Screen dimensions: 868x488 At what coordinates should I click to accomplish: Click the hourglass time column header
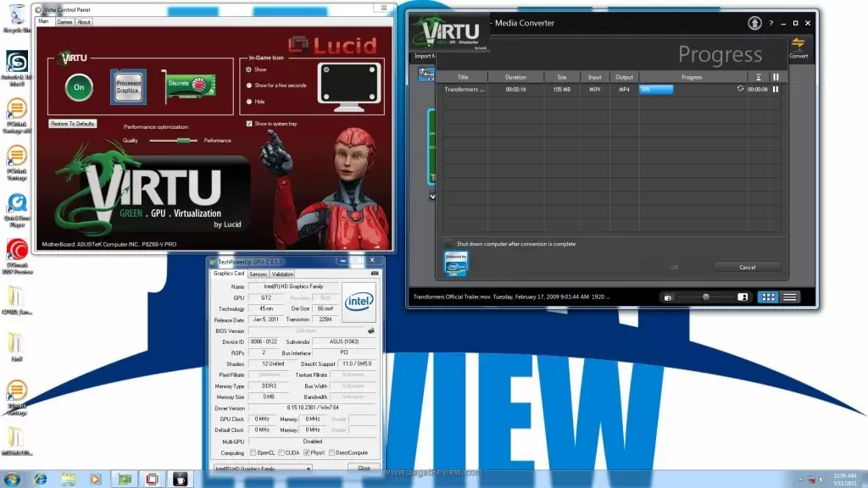click(759, 77)
